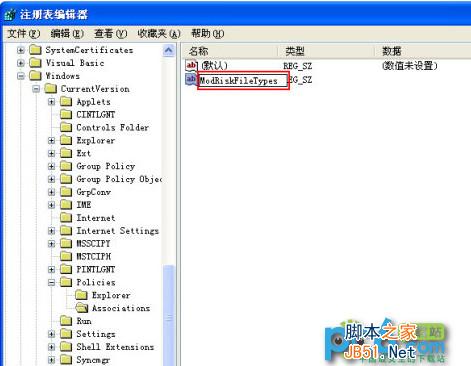Sort values by the 名称 column header
This screenshot has width=471, height=366.
click(230, 51)
